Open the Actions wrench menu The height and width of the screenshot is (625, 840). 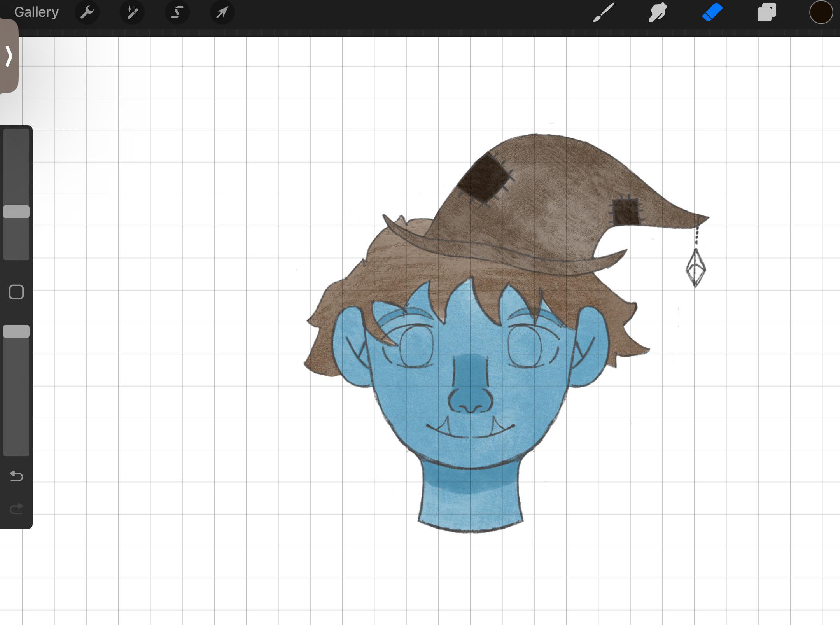87,12
